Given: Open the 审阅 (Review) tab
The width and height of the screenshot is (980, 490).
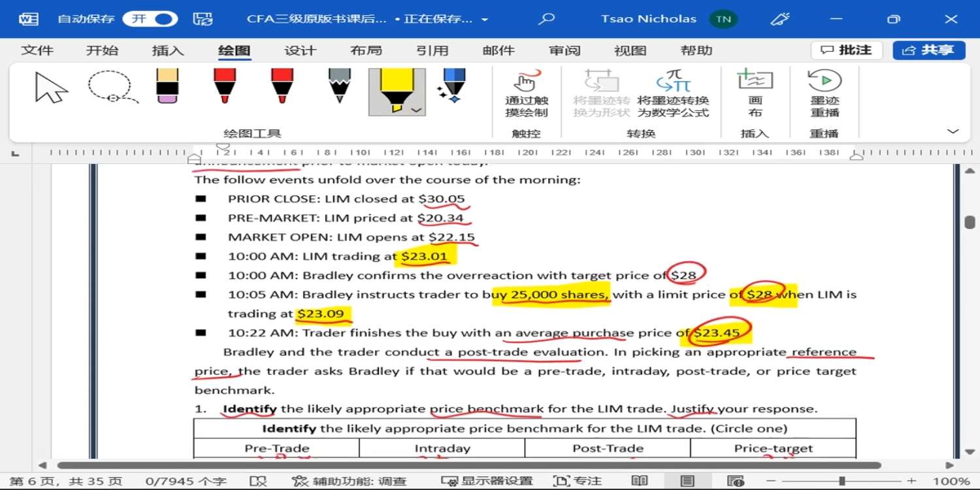Looking at the screenshot, I should click(x=564, y=50).
